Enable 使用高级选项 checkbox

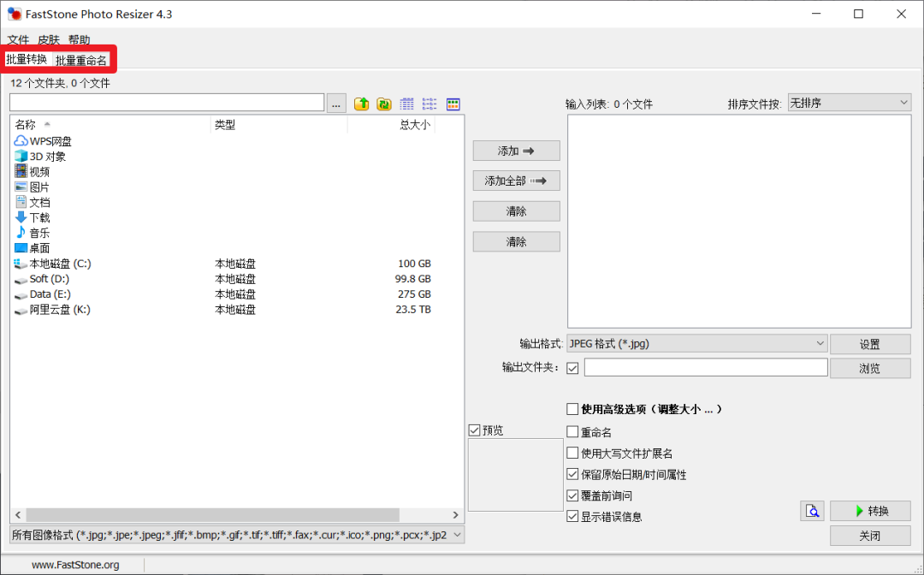573,410
